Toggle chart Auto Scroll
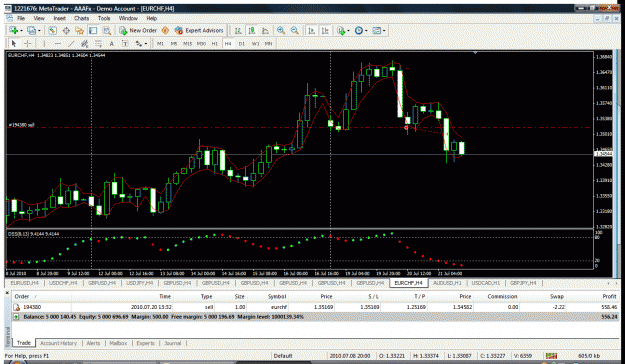 tap(312, 30)
